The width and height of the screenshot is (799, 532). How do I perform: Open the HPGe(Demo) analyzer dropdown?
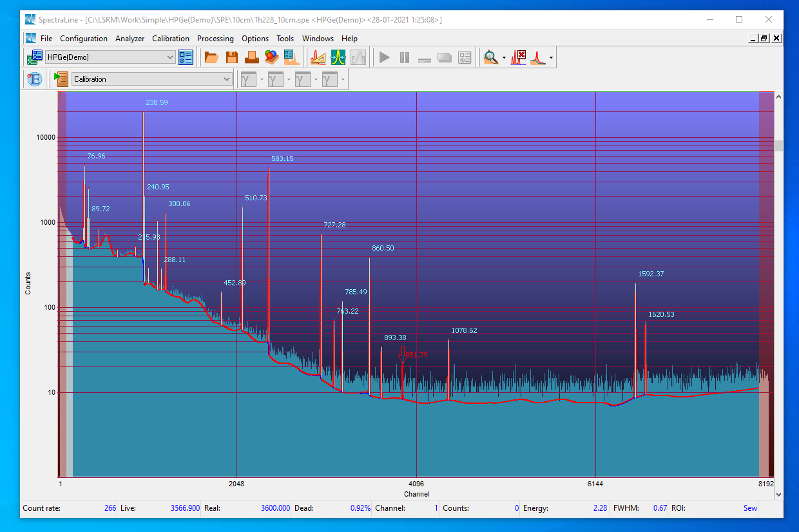170,57
